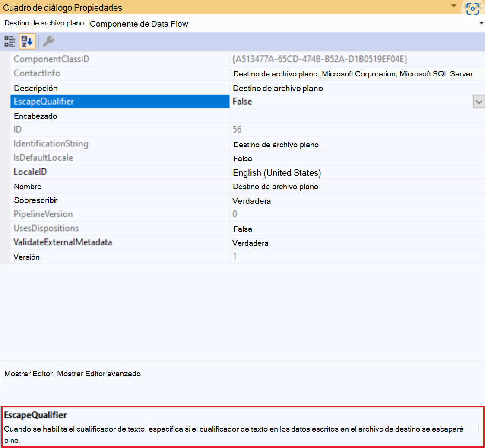
Task: Click the empty Encabezado value field
Action: click(x=357, y=116)
